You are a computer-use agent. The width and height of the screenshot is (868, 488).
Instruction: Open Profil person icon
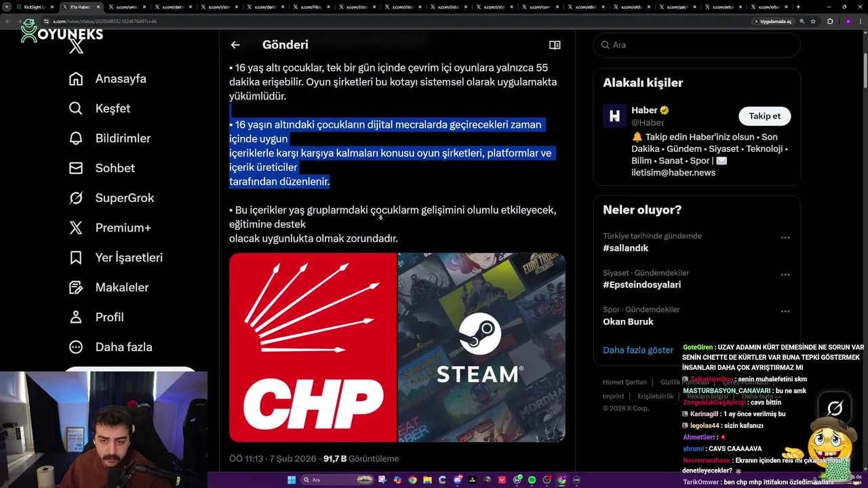click(x=76, y=317)
